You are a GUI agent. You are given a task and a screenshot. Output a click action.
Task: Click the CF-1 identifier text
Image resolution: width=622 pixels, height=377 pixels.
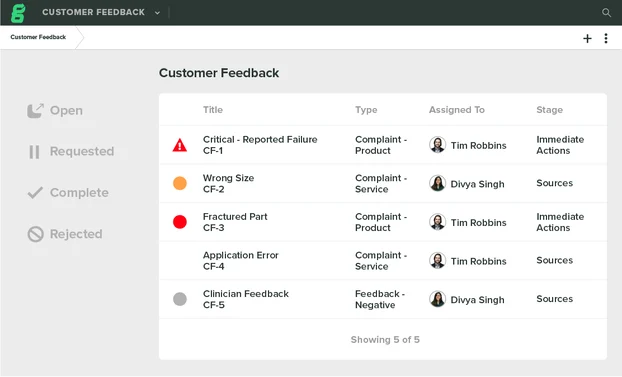[x=213, y=151]
